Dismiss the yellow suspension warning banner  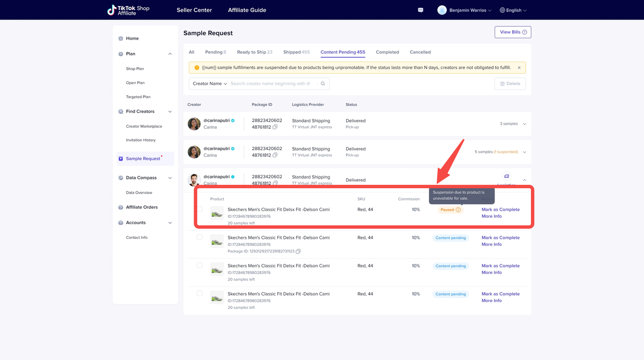point(519,67)
